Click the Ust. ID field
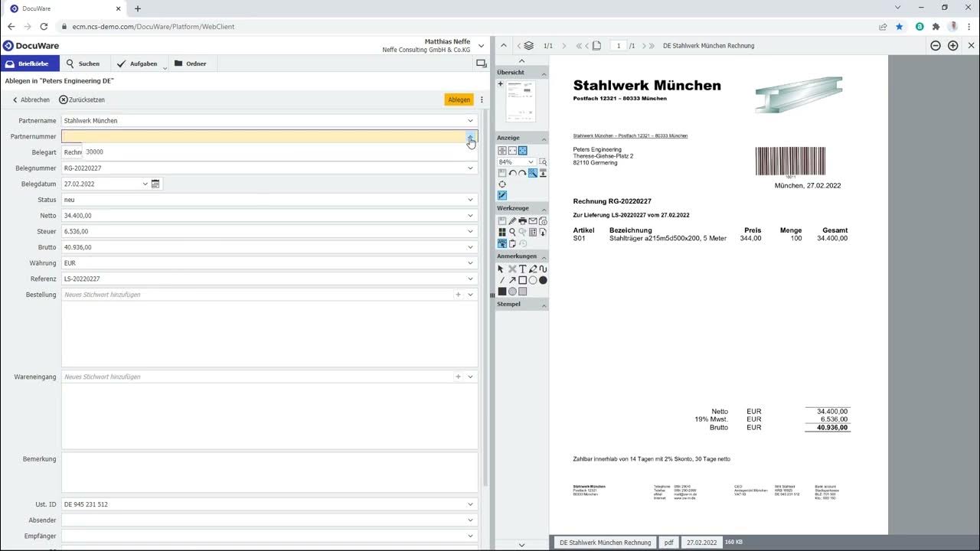 tap(269, 504)
